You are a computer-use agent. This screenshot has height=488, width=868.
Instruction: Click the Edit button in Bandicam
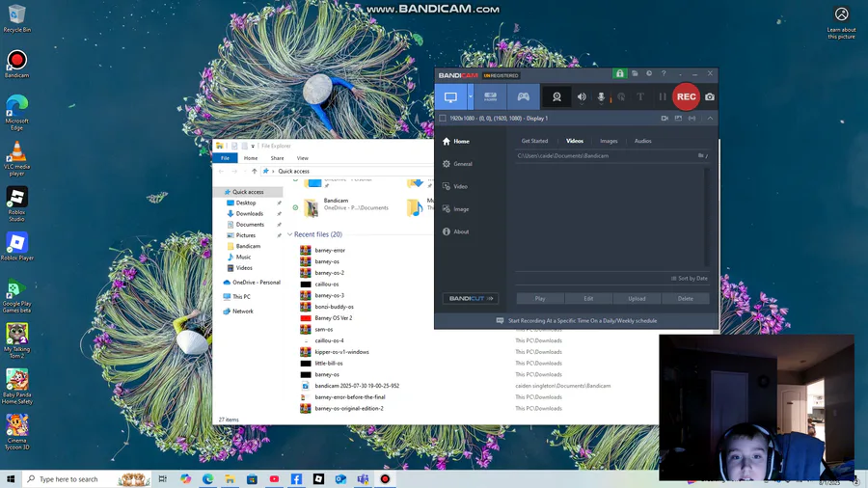(588, 299)
